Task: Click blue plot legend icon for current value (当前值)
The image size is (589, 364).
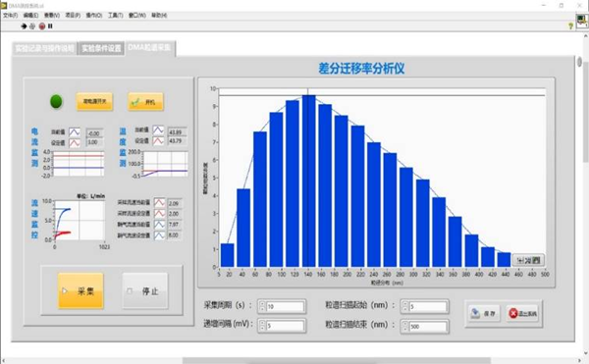Action: coord(75,131)
